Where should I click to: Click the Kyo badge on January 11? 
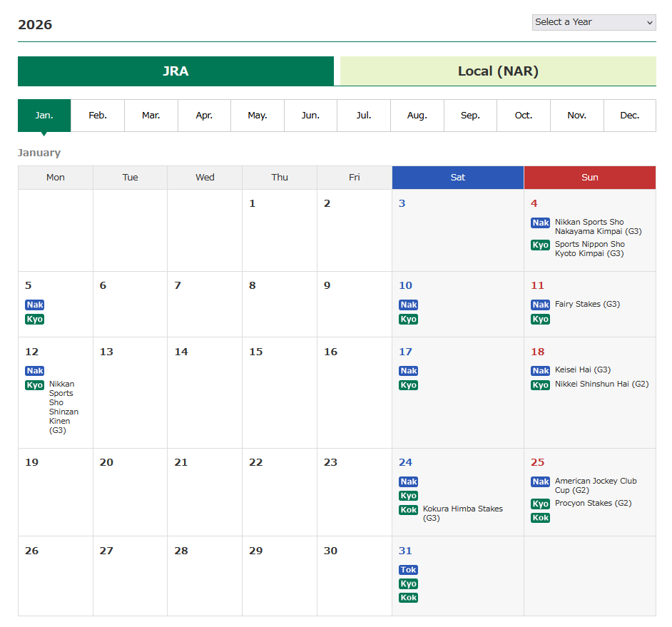pos(541,320)
